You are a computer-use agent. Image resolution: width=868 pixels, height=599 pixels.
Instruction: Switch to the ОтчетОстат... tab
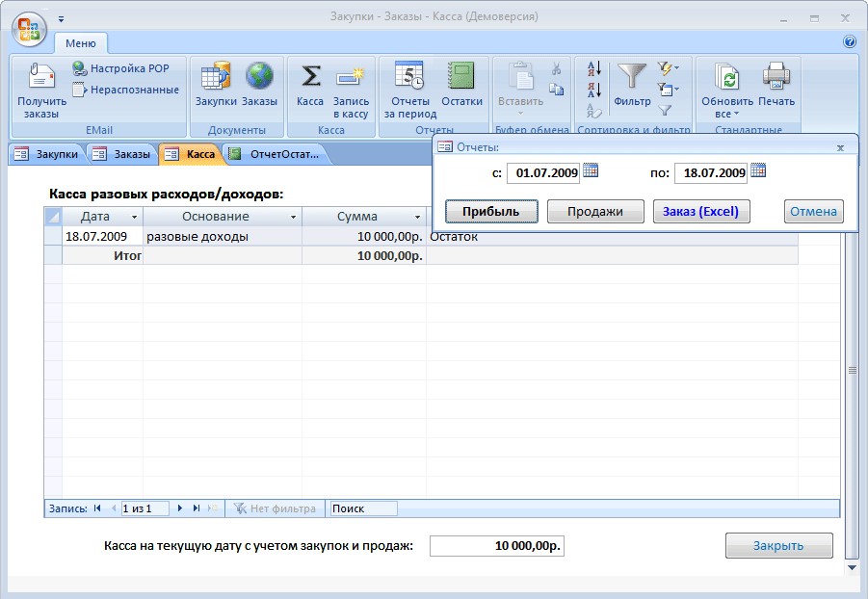pos(276,154)
